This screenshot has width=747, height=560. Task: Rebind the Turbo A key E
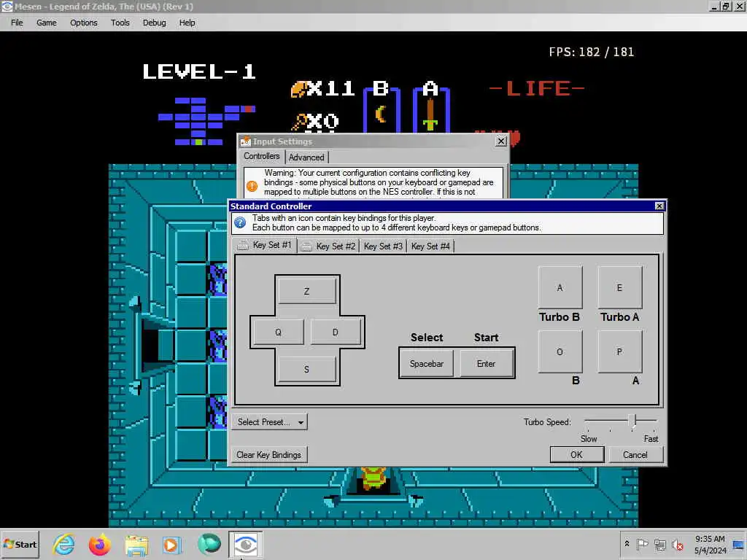point(620,287)
